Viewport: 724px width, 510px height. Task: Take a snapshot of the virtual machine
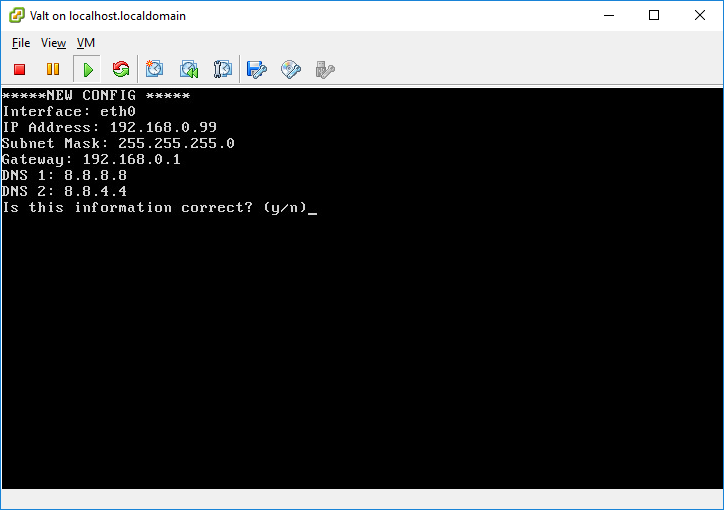154,69
